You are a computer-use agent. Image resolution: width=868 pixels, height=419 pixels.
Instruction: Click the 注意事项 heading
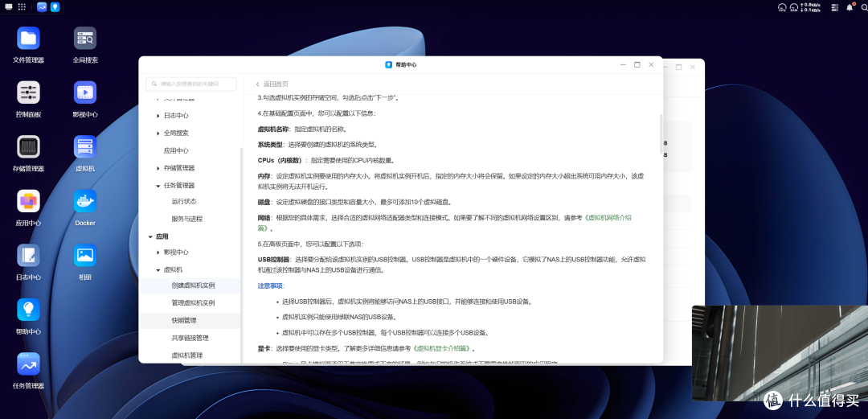click(x=270, y=286)
